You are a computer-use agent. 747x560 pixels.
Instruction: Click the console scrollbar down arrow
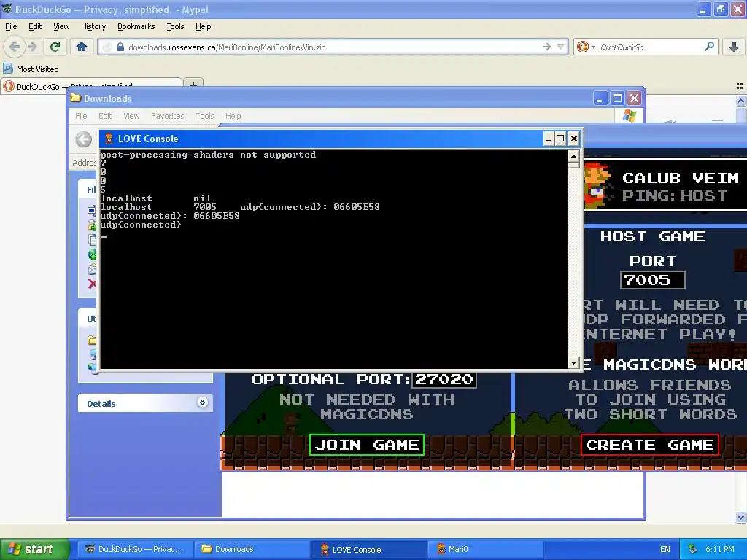click(x=573, y=363)
